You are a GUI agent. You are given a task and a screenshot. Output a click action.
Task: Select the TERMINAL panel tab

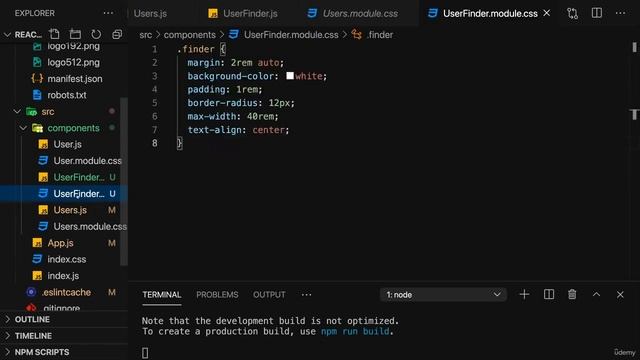[x=162, y=295]
